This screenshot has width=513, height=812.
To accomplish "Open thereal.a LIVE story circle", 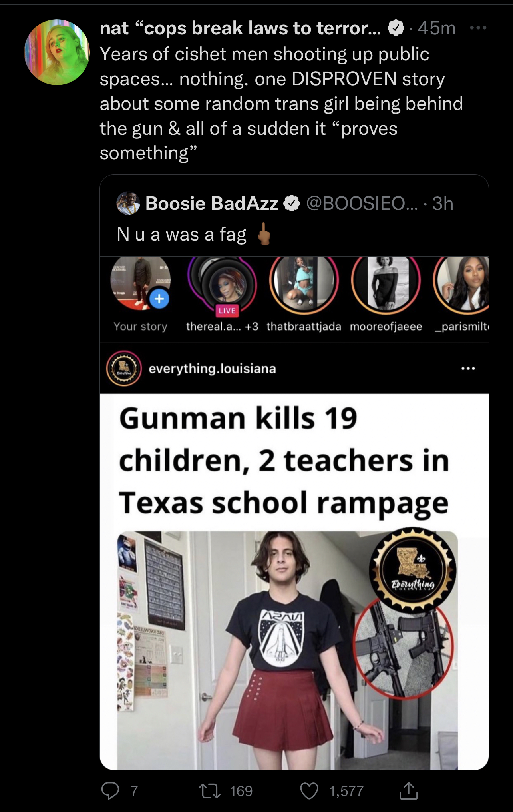I will [x=222, y=285].
